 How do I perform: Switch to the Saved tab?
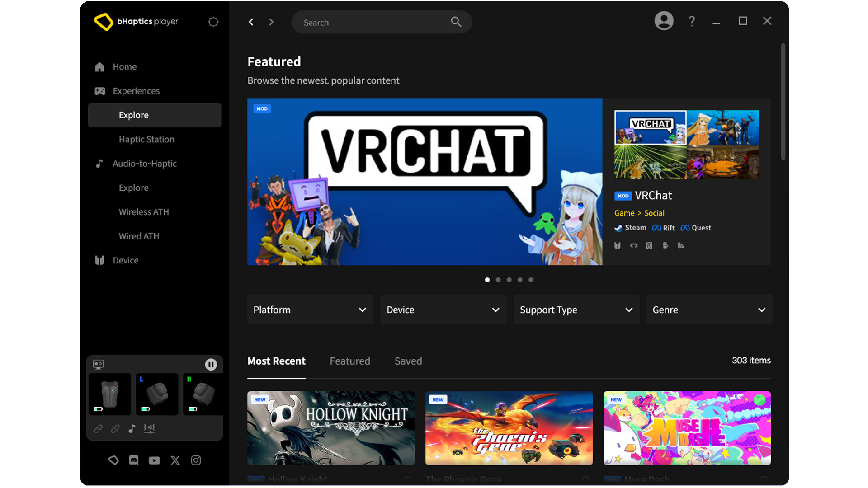408,361
